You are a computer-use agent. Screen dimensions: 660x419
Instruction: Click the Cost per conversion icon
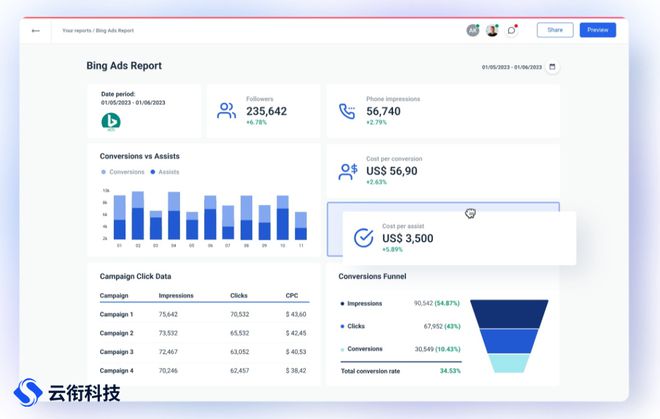(x=347, y=171)
